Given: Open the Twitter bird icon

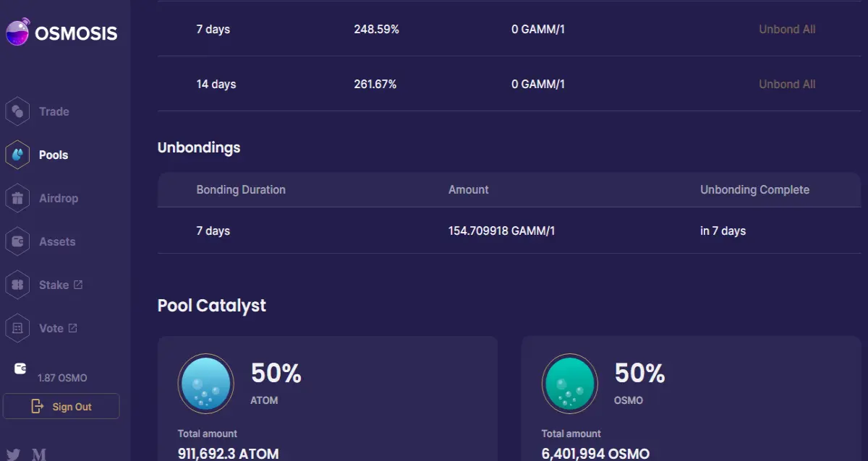Looking at the screenshot, I should pyautogui.click(x=13, y=454).
